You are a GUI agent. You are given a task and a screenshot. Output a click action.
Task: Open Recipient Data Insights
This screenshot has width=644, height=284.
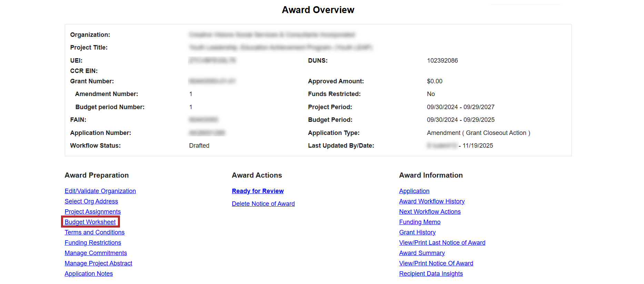tap(431, 274)
